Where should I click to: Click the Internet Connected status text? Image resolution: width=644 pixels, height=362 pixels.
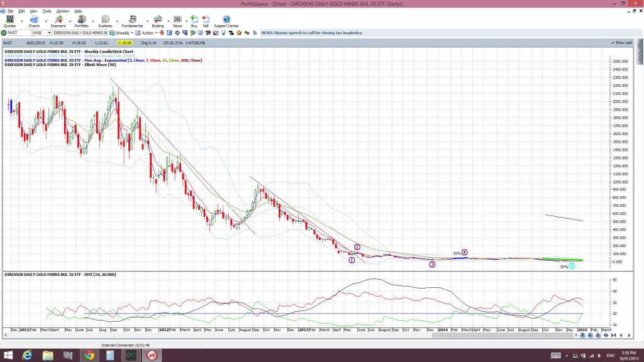125,346
